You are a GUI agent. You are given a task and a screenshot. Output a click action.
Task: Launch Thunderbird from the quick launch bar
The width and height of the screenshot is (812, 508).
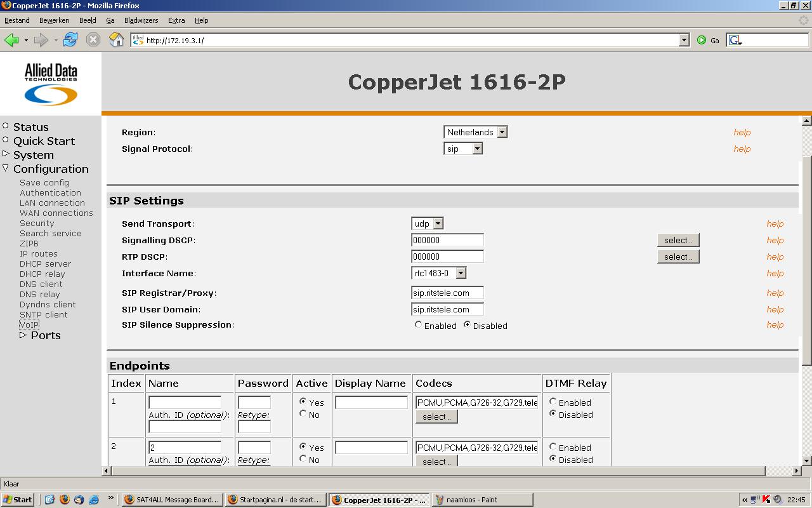coord(79,500)
